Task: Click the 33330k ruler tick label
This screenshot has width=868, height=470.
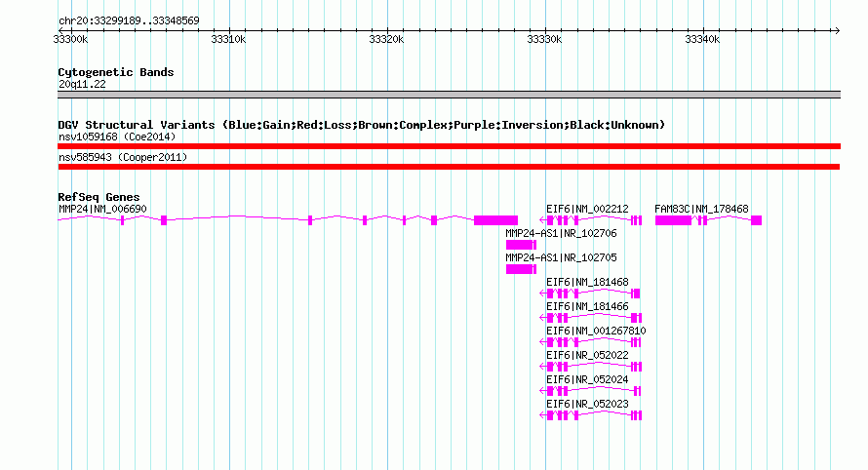Action: pos(544,39)
